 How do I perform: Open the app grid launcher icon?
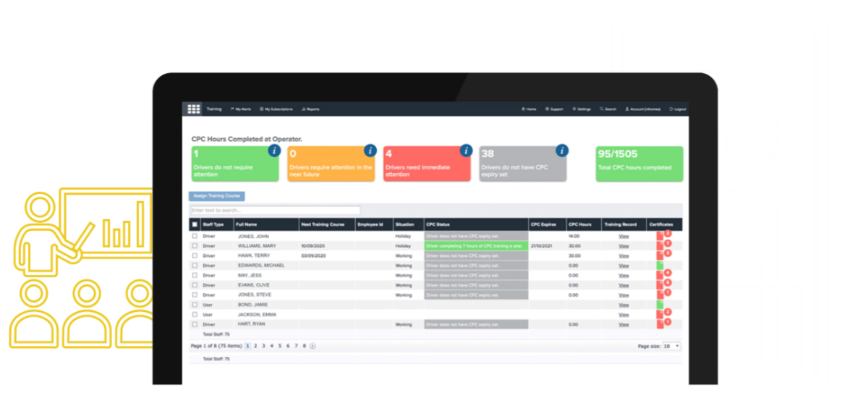(x=194, y=109)
